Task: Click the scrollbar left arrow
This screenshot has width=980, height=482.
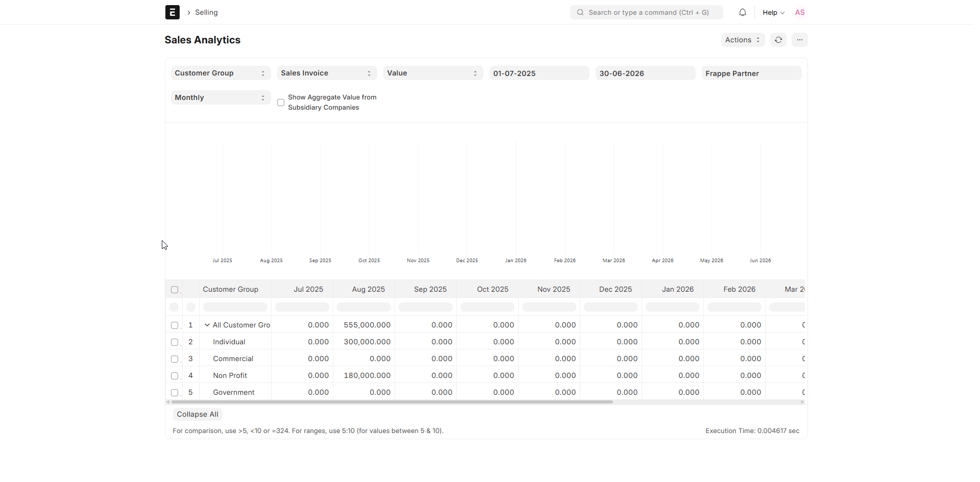Action: click(168, 402)
